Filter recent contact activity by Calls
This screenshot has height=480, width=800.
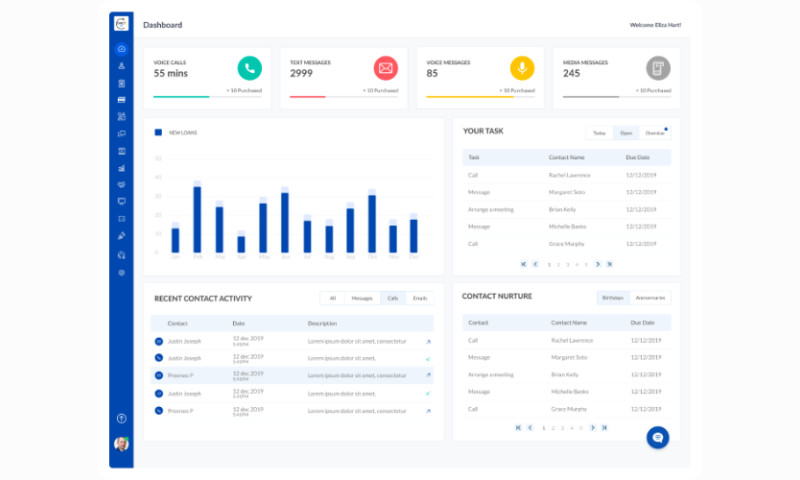[393, 298]
